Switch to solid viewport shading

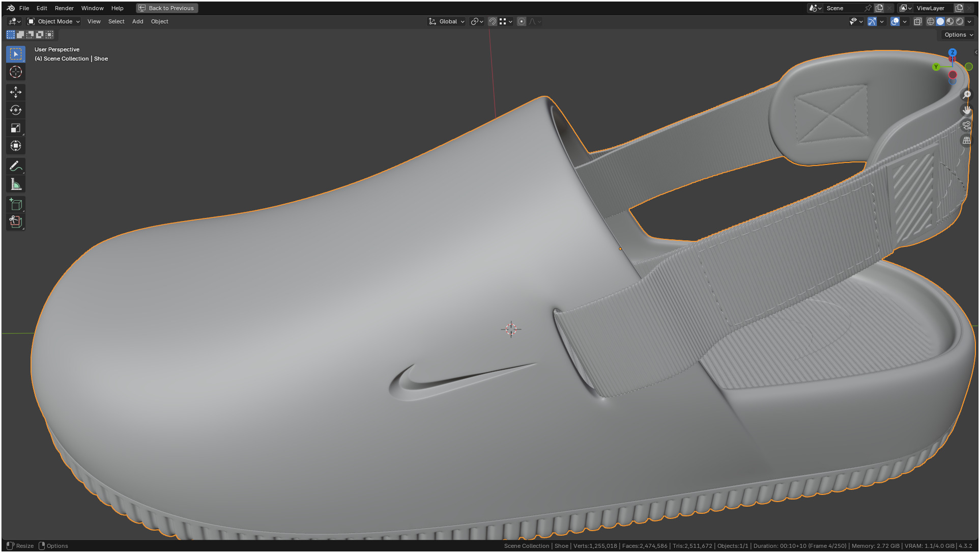pos(940,21)
